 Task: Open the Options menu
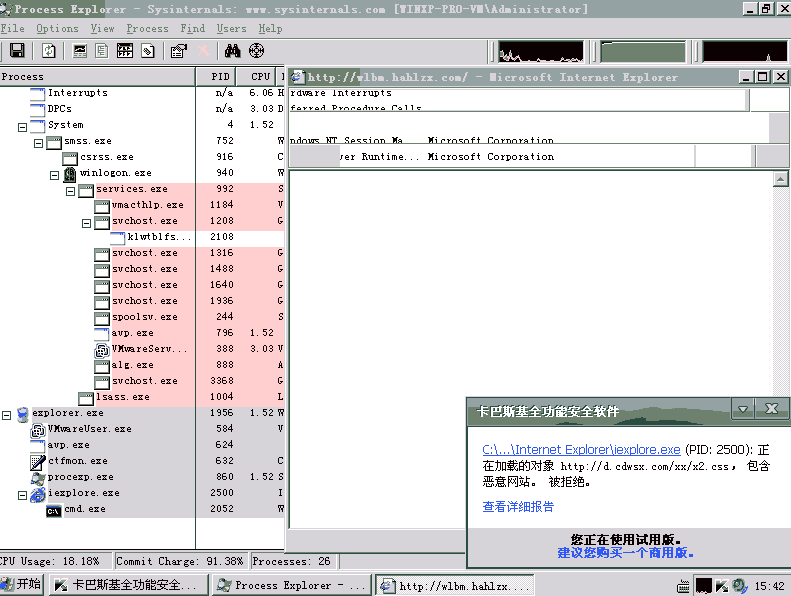tap(57, 29)
